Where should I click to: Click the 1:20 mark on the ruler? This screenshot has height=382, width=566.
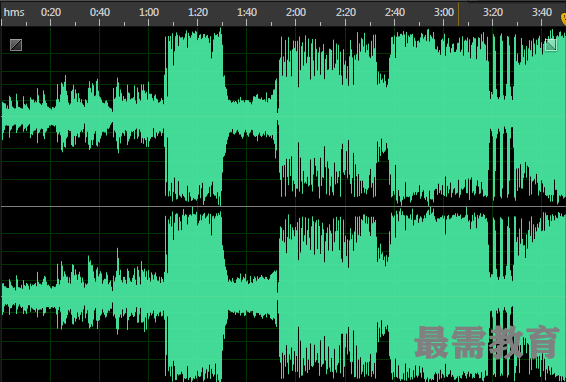198,12
